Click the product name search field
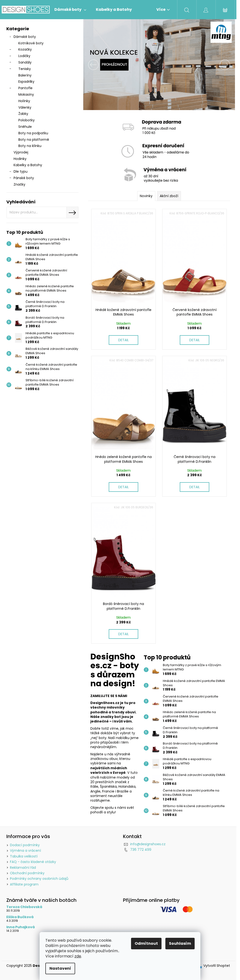Screen dimensions: 240x980 (x=36, y=213)
